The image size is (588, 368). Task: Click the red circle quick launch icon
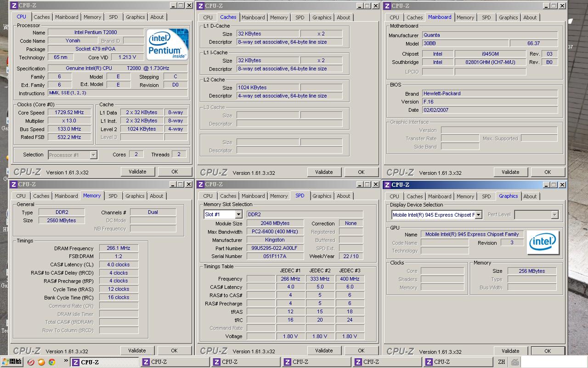coord(31,362)
